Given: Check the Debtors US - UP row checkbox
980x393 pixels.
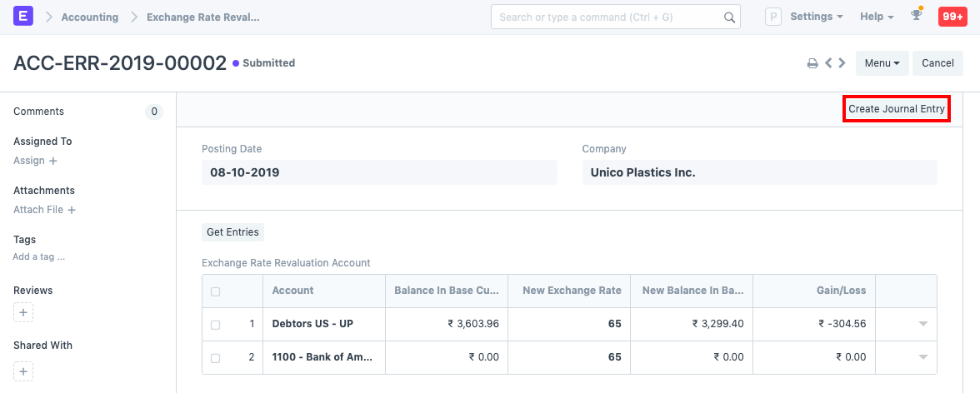Looking at the screenshot, I should pyautogui.click(x=216, y=325).
